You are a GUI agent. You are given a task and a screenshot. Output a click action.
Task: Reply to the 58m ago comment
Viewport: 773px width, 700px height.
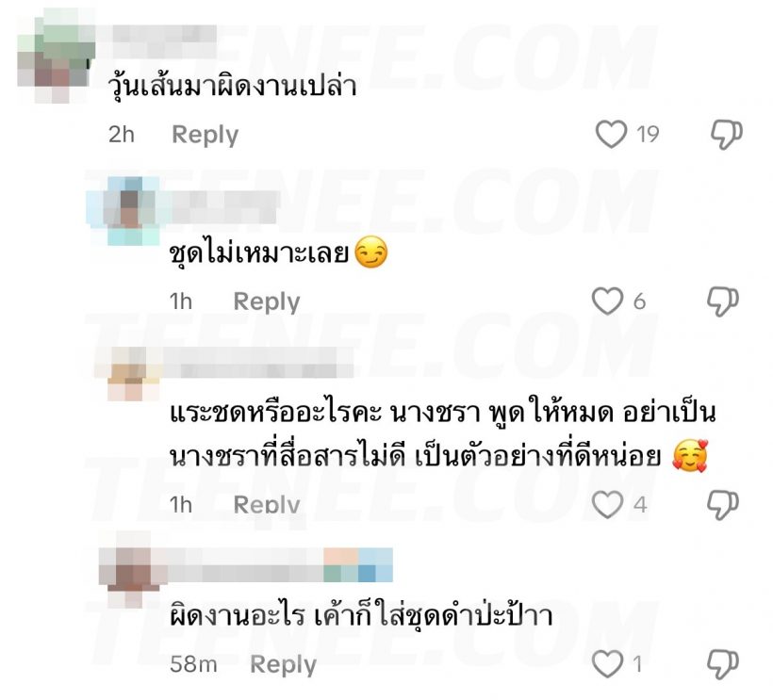[284, 665]
